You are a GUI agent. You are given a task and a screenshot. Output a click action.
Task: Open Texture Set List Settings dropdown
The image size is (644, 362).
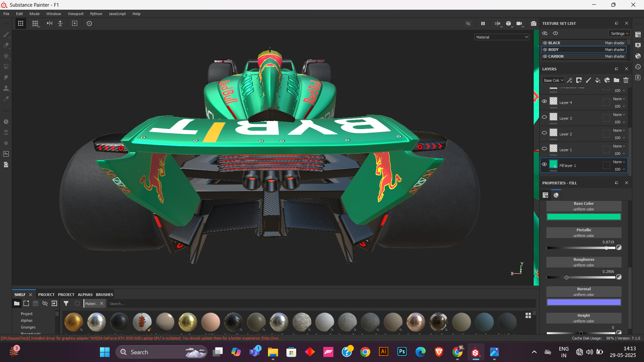click(620, 34)
